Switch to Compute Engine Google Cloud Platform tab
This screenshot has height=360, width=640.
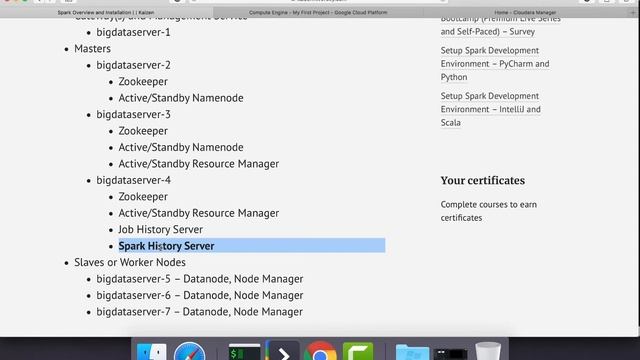[x=318, y=13]
